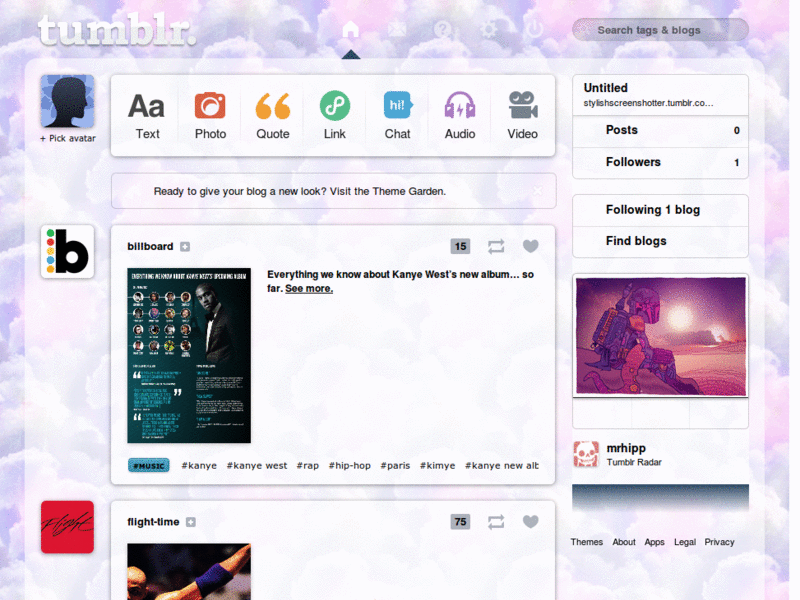Create a new Video post
This screenshot has width=800, height=600.
[522, 116]
